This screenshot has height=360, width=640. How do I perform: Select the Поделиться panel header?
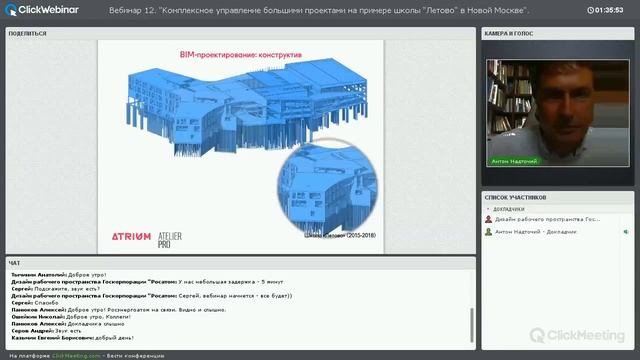click(x=241, y=33)
